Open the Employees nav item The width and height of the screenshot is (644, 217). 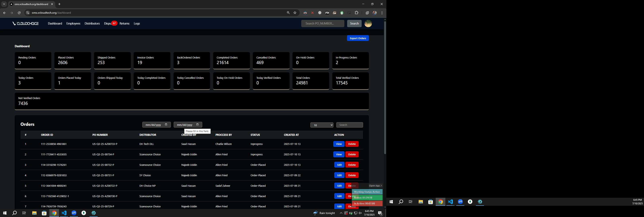(73, 24)
